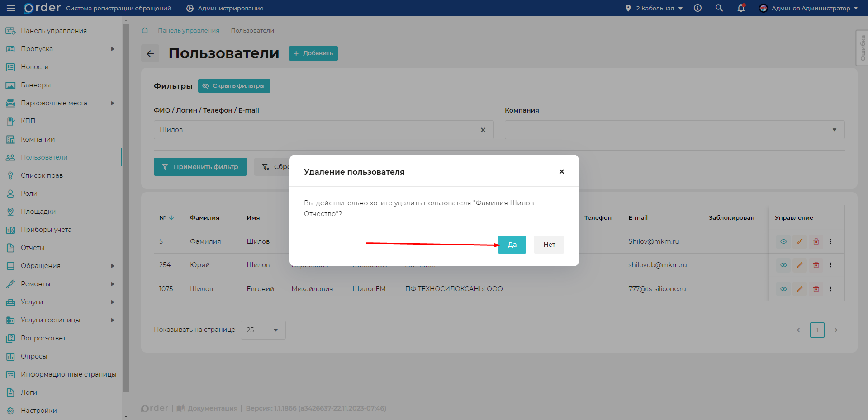Select Список прав in the sidebar
The image size is (868, 420).
point(42,175)
